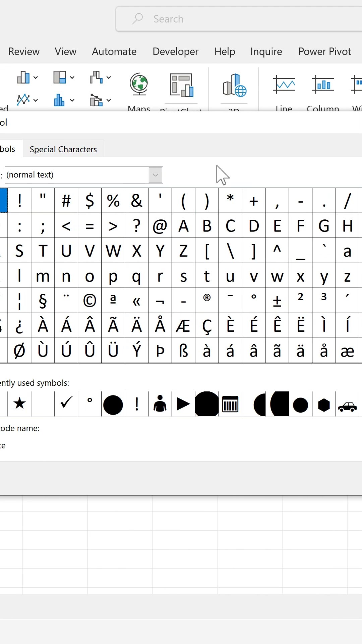
Task: Expand the line chart dropdown arrow
Action: pyautogui.click(x=36, y=100)
